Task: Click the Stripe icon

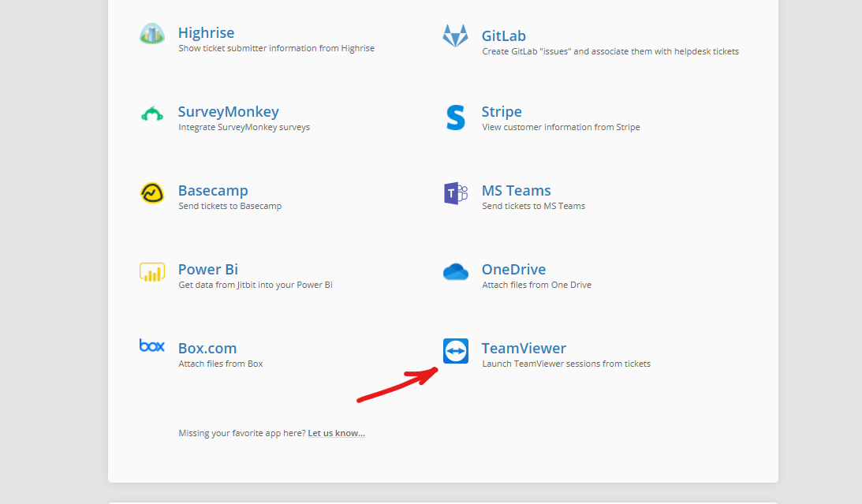Action: (x=455, y=117)
